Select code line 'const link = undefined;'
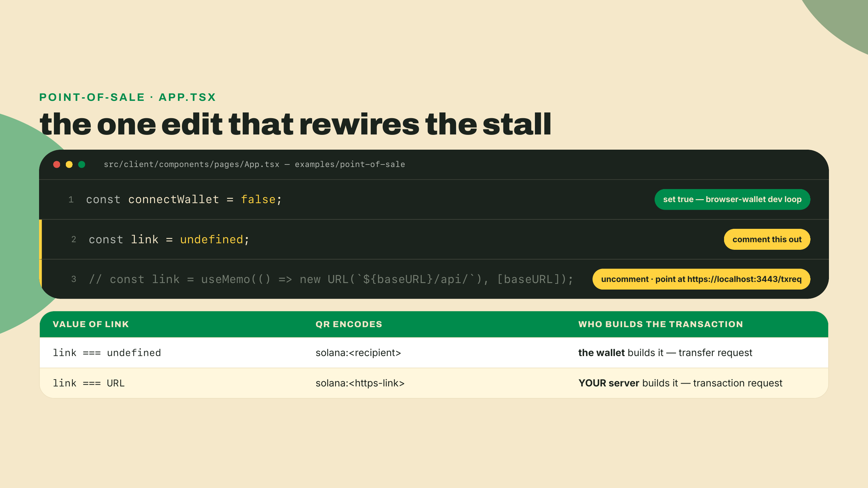The height and width of the screenshot is (488, 868). click(x=169, y=240)
